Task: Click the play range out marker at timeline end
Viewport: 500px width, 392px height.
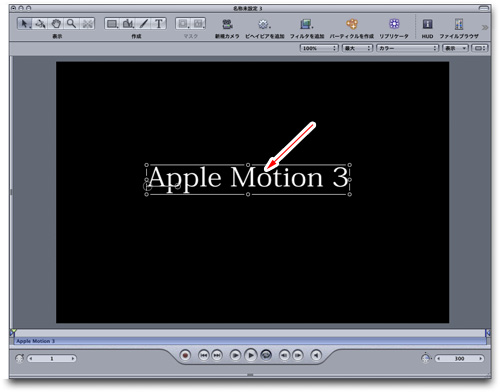Action: 488,332
